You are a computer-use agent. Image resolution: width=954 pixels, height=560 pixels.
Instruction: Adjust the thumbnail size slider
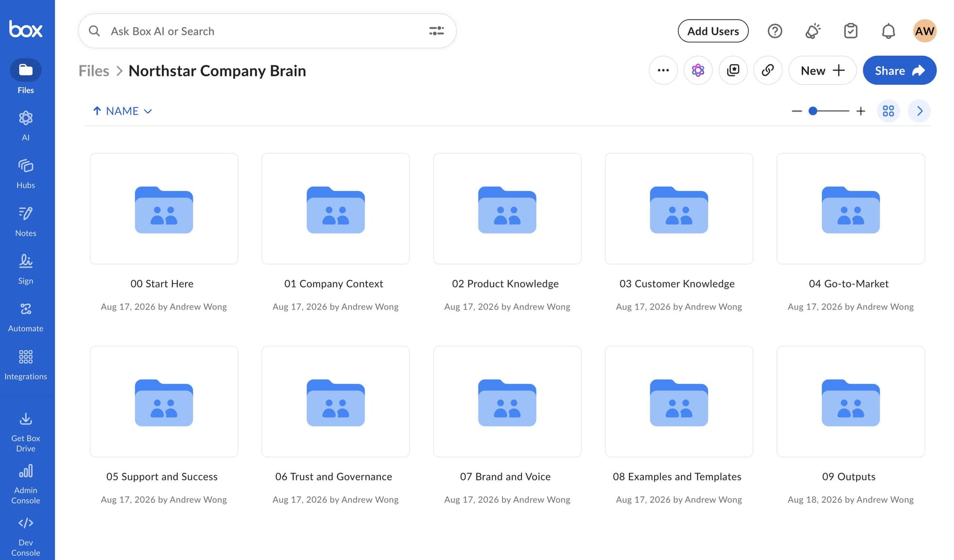(828, 111)
